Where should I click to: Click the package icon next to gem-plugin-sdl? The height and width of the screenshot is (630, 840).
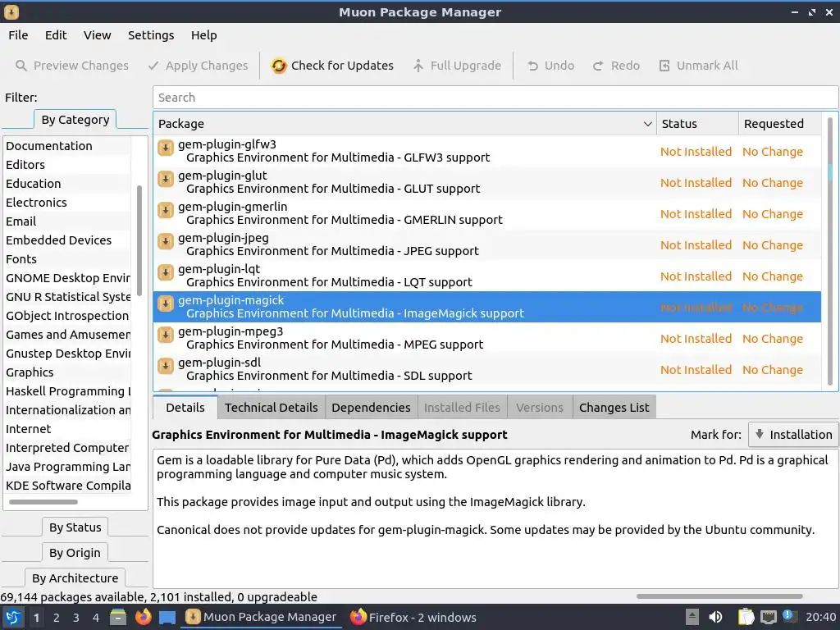[x=166, y=365]
